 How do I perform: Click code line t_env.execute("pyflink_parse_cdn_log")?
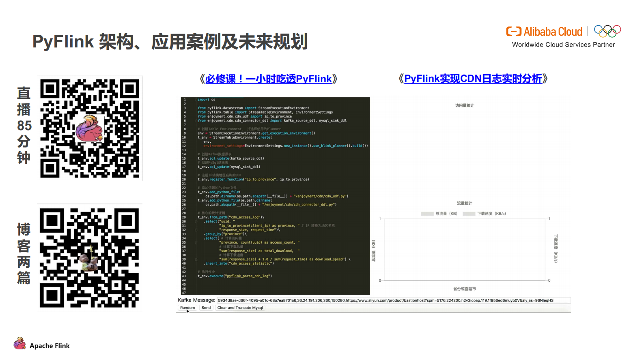pos(235,276)
